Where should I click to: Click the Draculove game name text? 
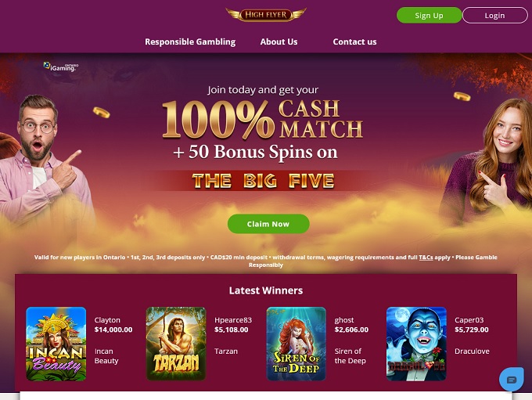pyautogui.click(x=472, y=351)
